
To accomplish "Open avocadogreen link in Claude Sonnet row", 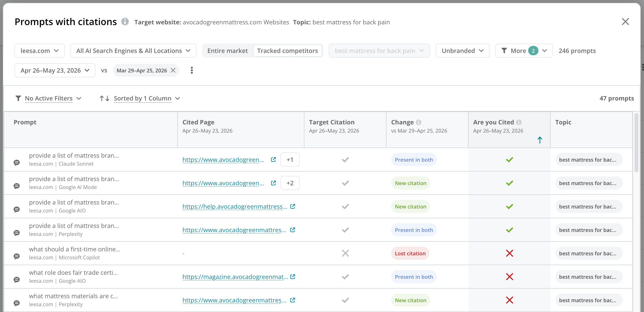I will pyautogui.click(x=223, y=160).
